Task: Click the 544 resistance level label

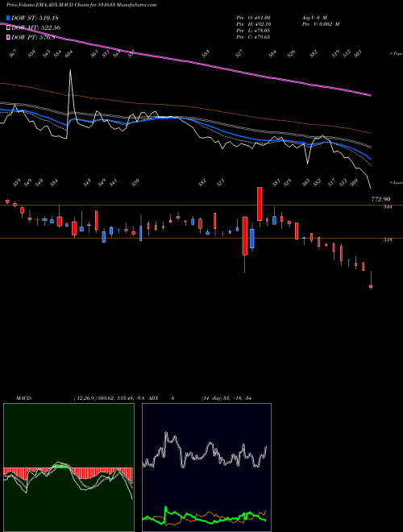Action: [x=388, y=206]
